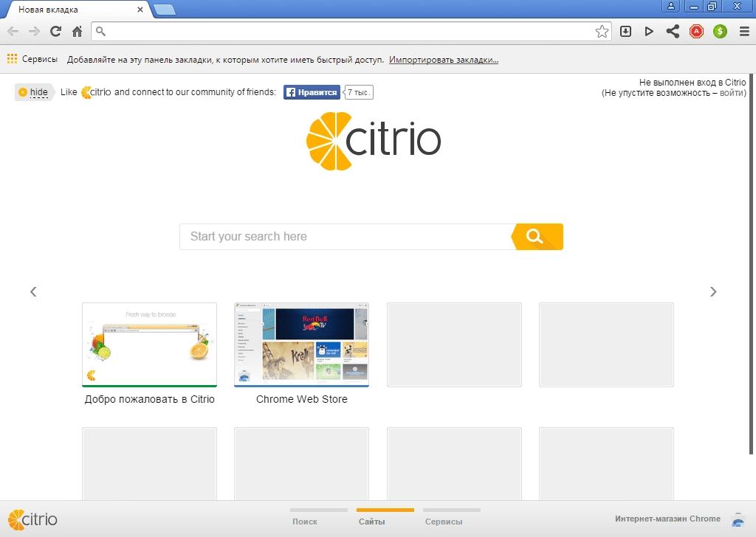Go forward with the forward arrow

tap(34, 32)
